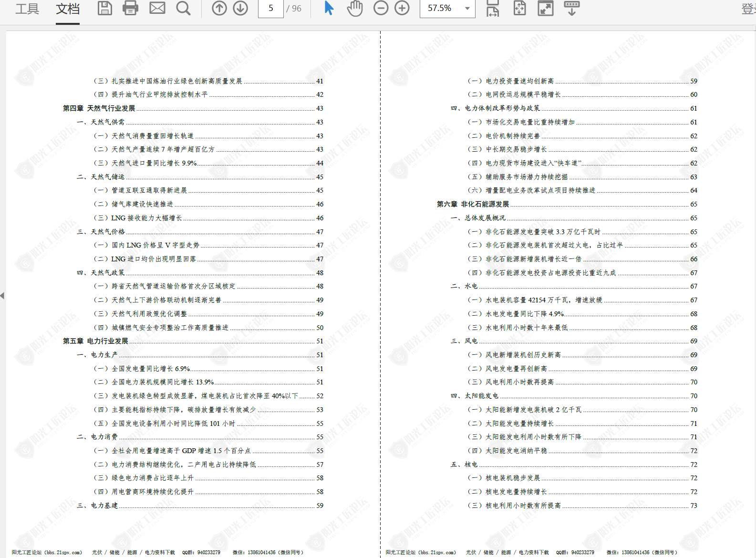This screenshot has height=558, width=756.
Task: Click entry (一) 风电新增装机创历史新高
Action: click(582, 355)
